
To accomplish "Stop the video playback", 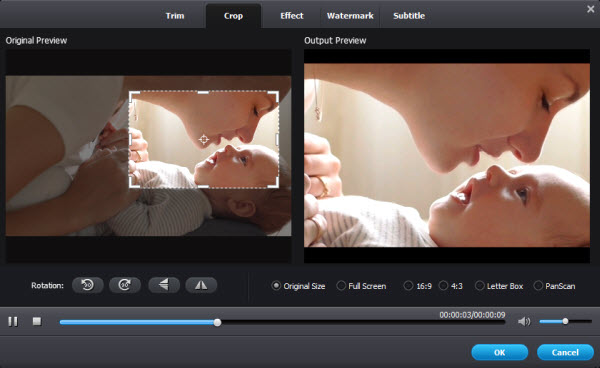I will tap(37, 321).
